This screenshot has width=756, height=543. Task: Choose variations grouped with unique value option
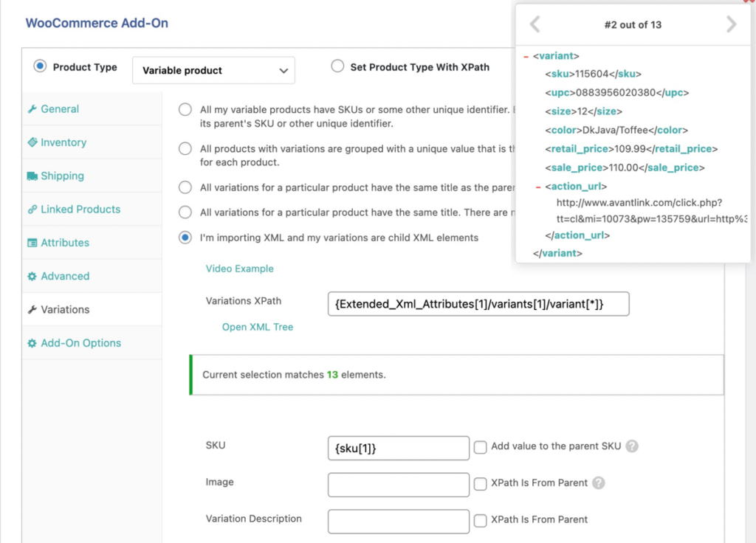tap(185, 148)
